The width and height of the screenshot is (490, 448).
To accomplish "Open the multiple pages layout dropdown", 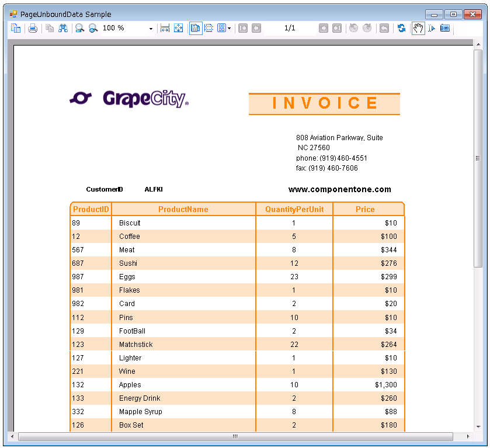I will coord(230,28).
